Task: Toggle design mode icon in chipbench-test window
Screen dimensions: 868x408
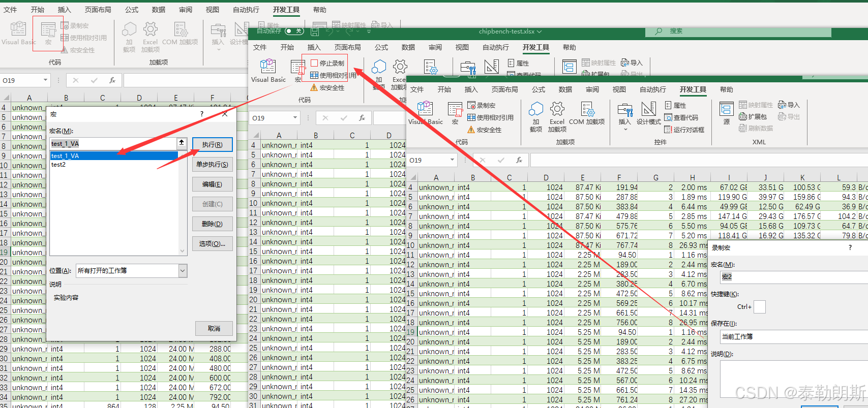Action: click(492, 67)
